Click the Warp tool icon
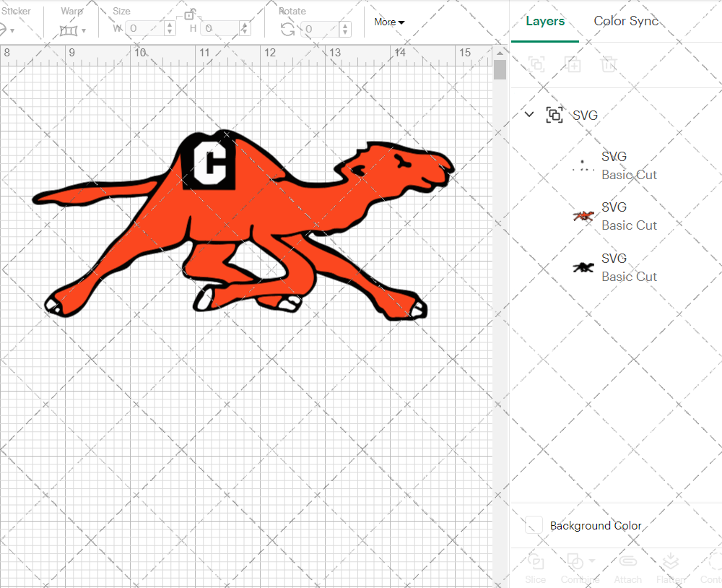Viewport: 722px width, 588px height. click(x=69, y=30)
